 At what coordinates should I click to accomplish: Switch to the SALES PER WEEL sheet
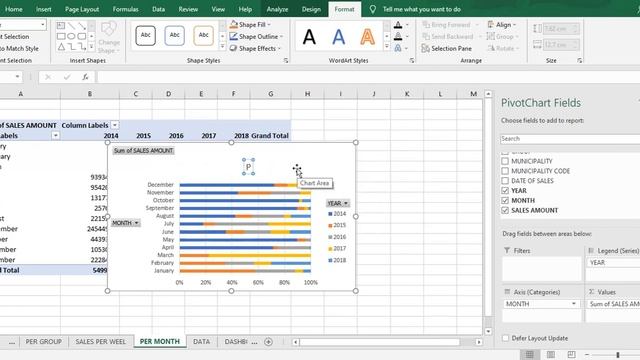(100, 342)
